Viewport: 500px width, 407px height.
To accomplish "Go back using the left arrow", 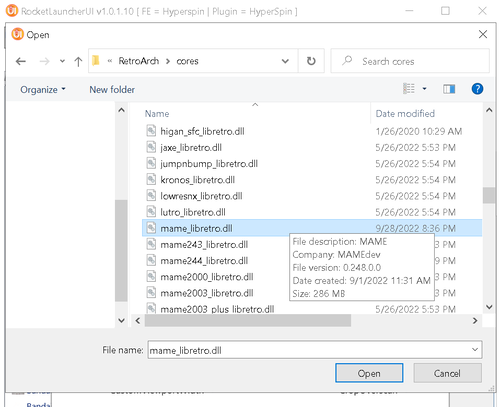I will (21, 61).
